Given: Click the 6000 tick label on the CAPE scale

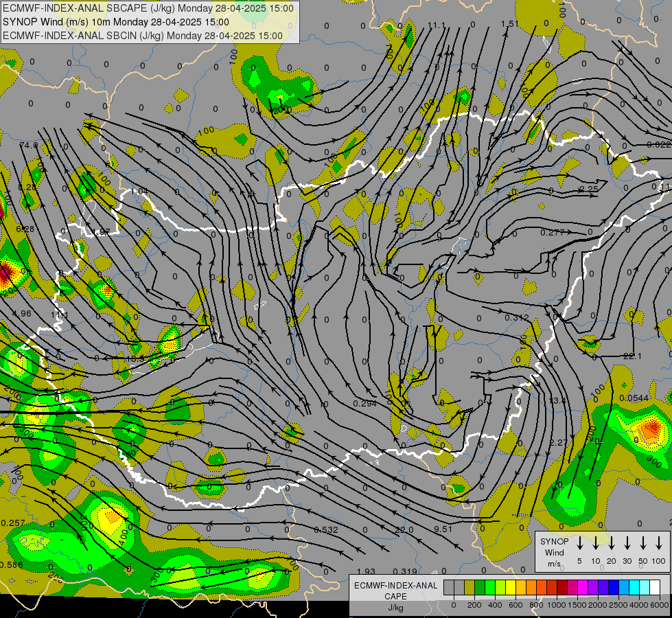Looking at the screenshot, I should click(660, 605).
